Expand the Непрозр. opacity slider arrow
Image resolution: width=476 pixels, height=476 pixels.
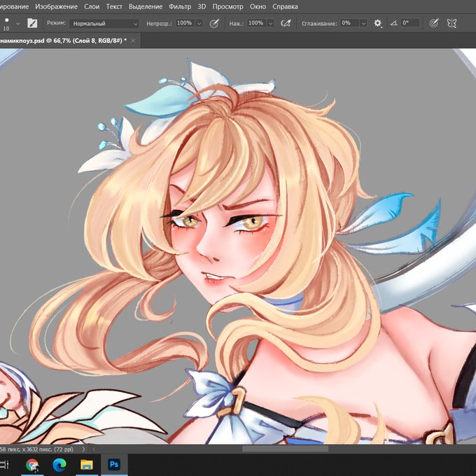click(199, 23)
